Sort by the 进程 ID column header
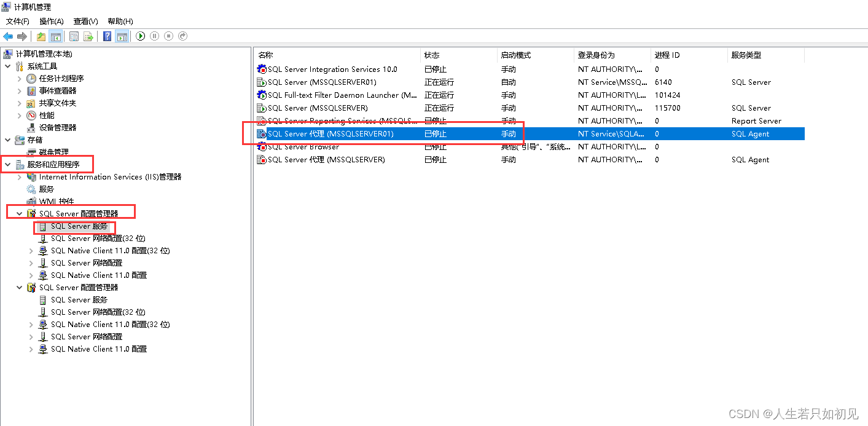Screen dimensions: 868x426 pos(689,55)
